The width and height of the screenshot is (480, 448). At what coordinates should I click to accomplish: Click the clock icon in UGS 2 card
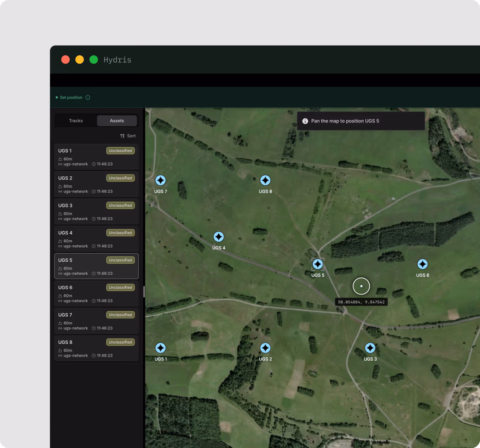click(94, 191)
